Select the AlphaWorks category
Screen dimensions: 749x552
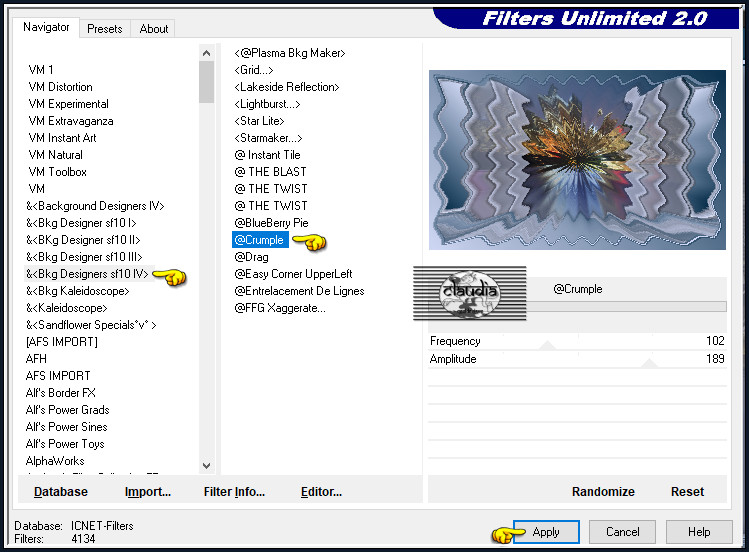coord(55,461)
